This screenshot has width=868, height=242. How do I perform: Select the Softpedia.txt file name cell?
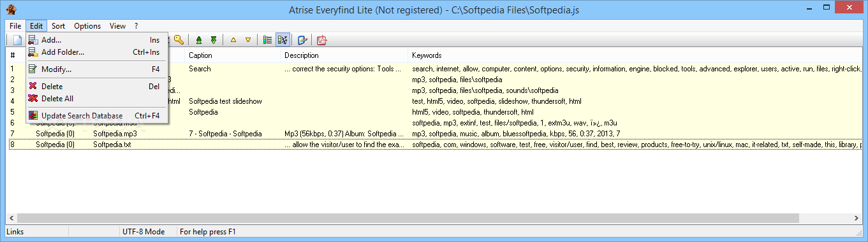click(x=112, y=145)
